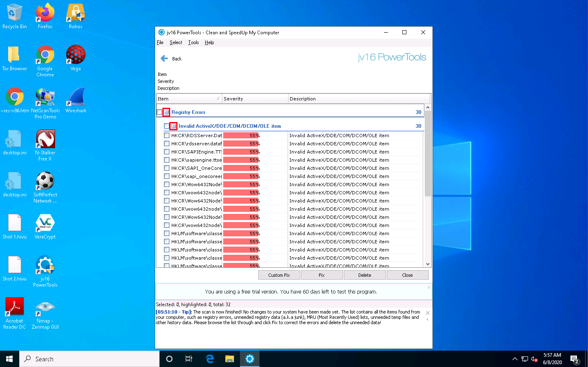
Task: Check the Invalid ActiveX/DDE/COM/DCOM/OLE item group checkbox
Action: pos(166,126)
